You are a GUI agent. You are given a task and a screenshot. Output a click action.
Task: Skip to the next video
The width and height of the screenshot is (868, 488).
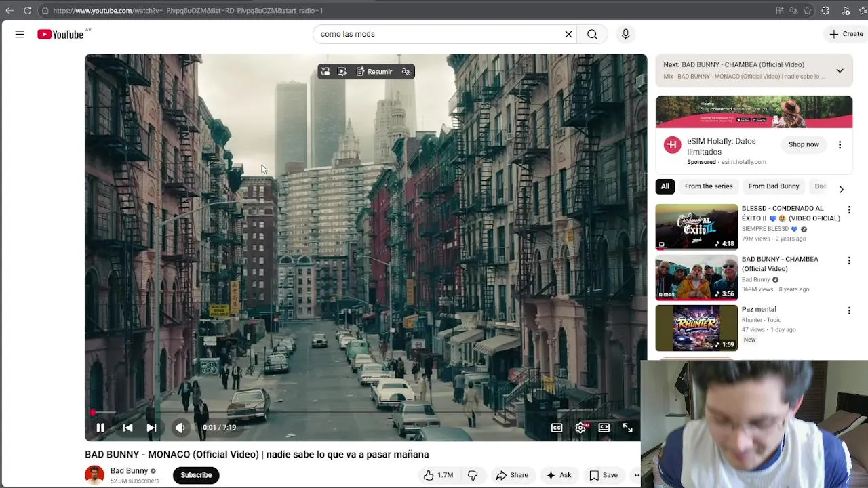coord(151,428)
